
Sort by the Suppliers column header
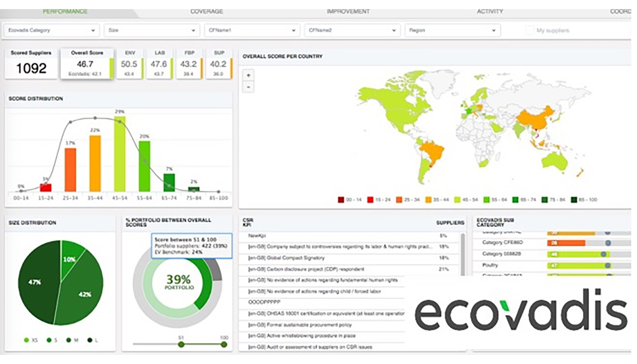pyautogui.click(x=450, y=222)
